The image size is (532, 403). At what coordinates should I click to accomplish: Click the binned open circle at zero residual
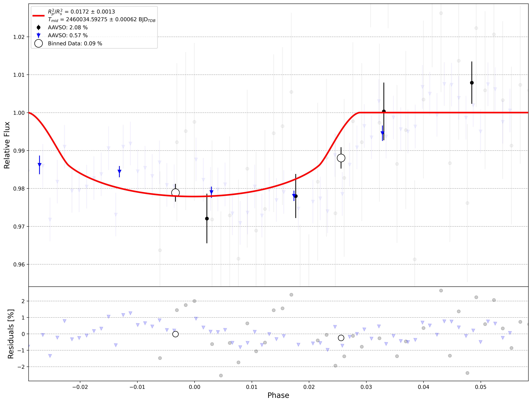176,334
